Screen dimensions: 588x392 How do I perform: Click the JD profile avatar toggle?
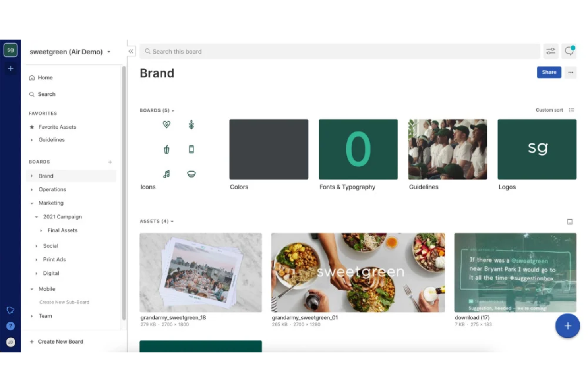tap(11, 342)
